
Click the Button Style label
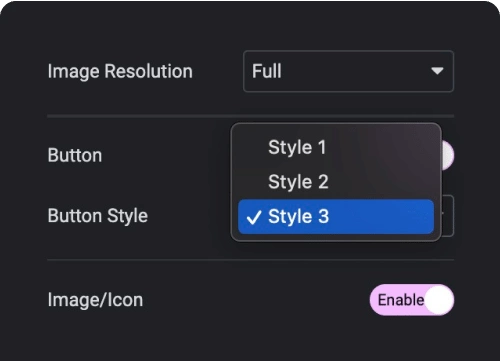point(98,216)
